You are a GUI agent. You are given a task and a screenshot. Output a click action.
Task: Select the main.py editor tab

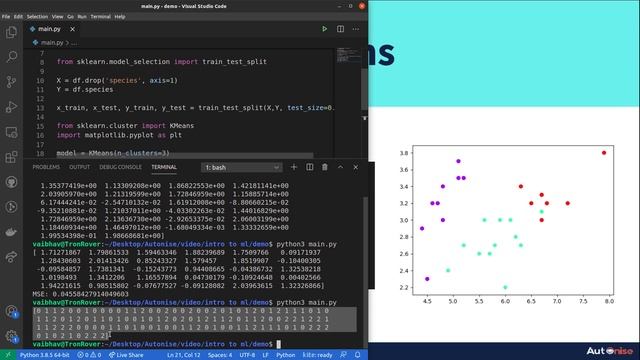(x=49, y=29)
